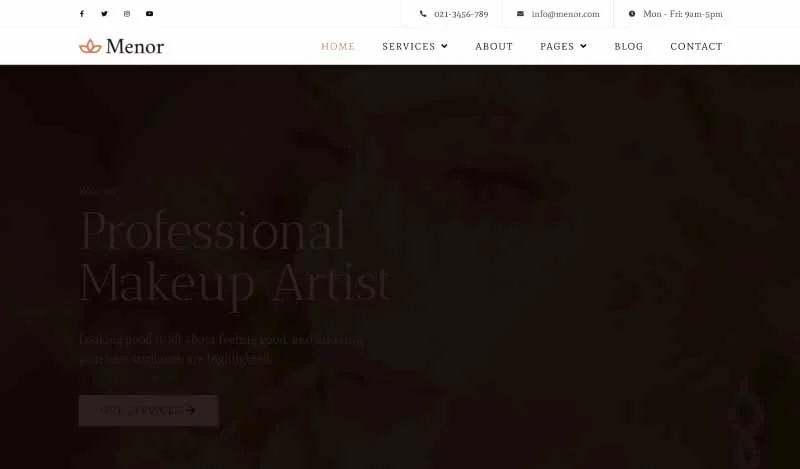Open the Services menu item
The height and width of the screenshot is (469, 800).
409,46
